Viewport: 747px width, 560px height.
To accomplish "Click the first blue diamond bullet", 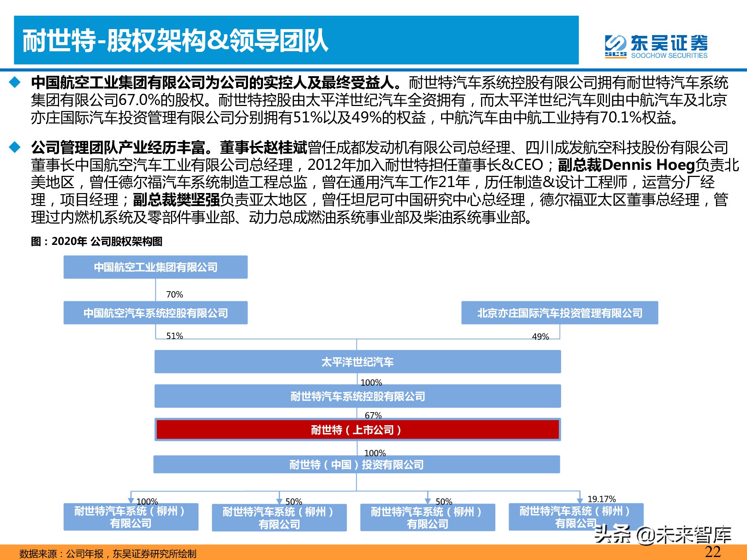I will click(x=15, y=82).
